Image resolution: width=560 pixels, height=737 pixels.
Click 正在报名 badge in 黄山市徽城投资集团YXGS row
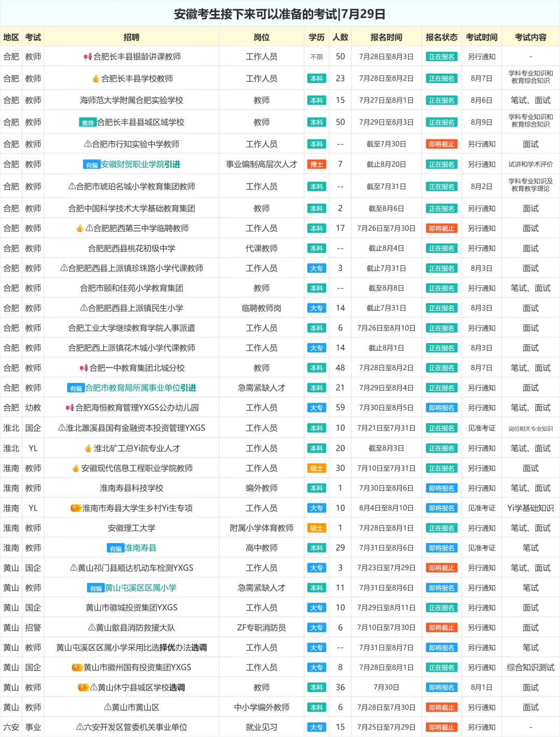click(442, 607)
